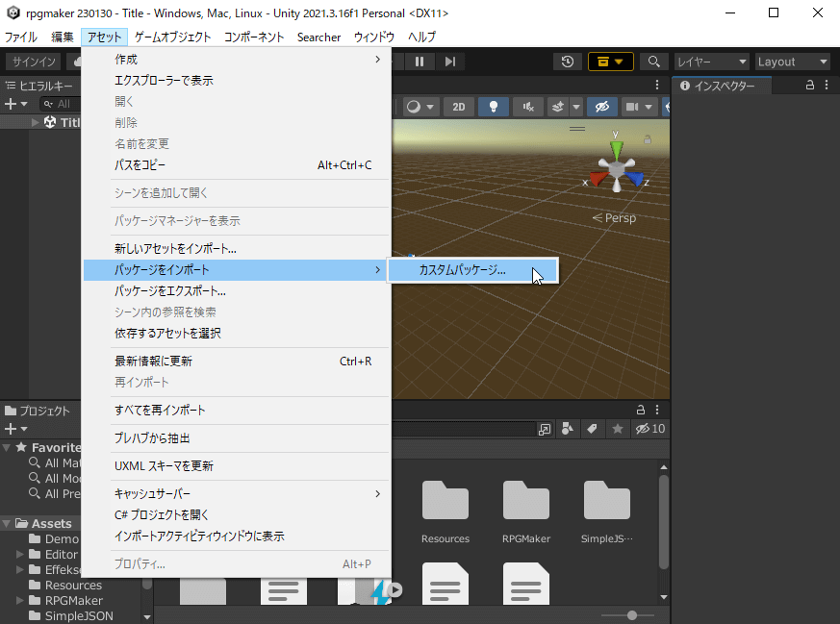Toggle scene audio mute icon
Image resolution: width=840 pixels, height=624 pixels.
coord(528,106)
